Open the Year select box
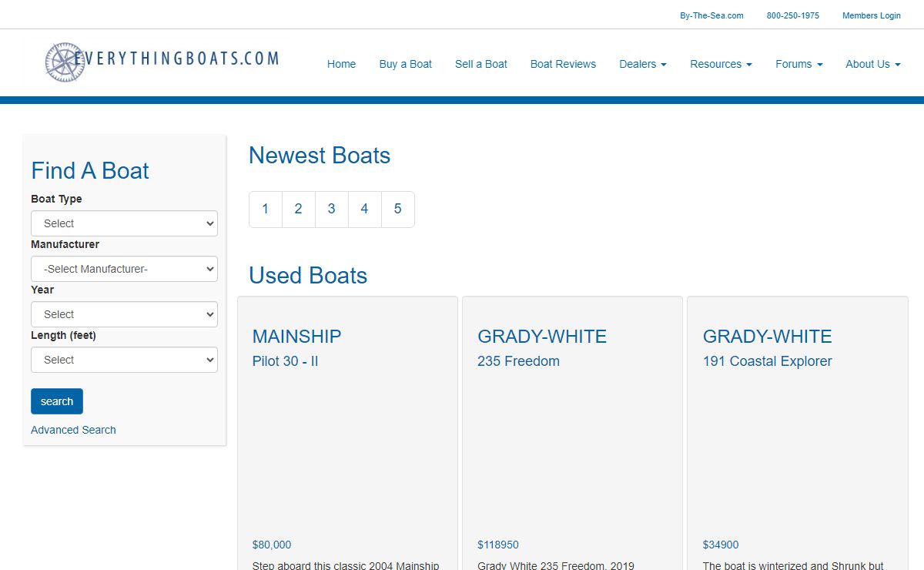Screen dimensions: 924x570 click(x=124, y=314)
